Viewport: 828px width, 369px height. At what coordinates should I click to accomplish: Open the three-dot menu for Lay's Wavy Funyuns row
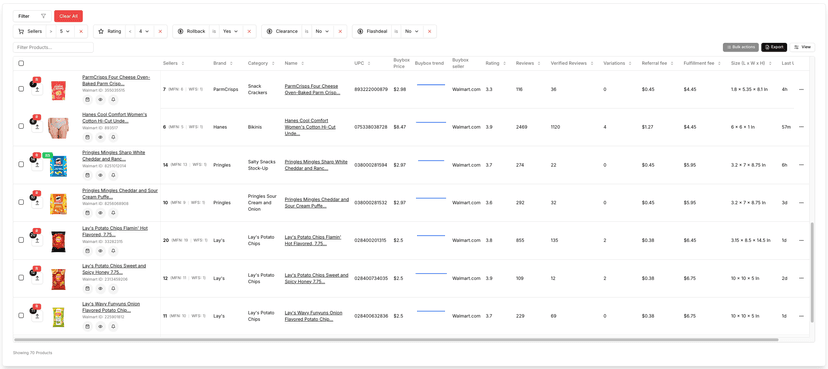click(801, 316)
